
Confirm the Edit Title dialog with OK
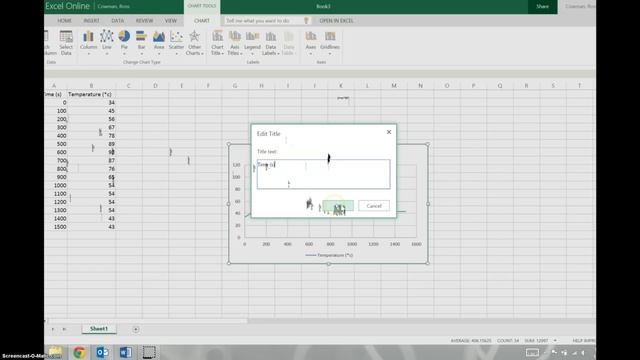pos(338,206)
